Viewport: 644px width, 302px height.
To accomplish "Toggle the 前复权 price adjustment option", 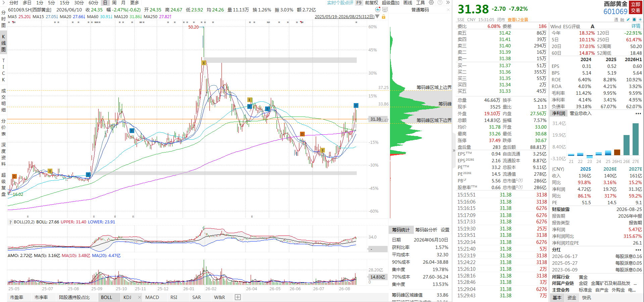I will point(371,3).
